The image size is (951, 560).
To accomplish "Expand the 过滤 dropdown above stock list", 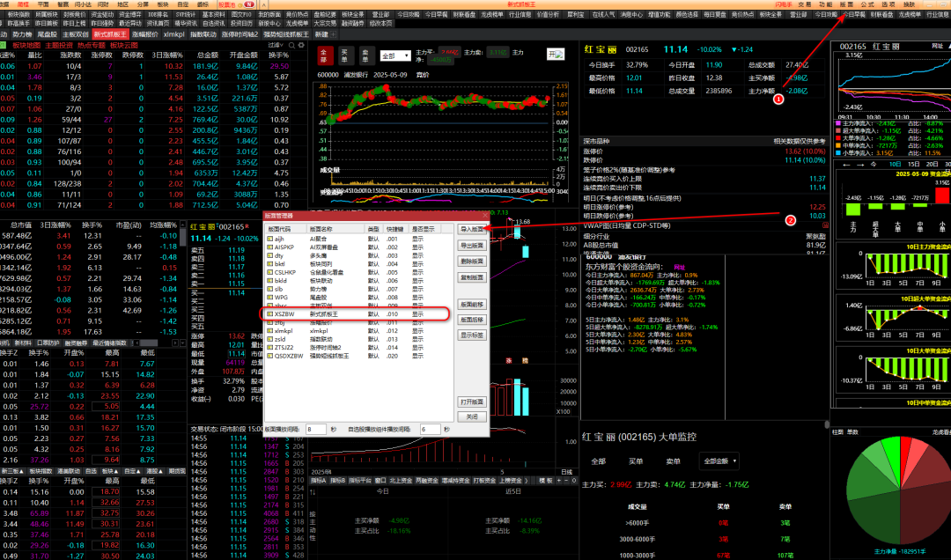I will point(276,45).
